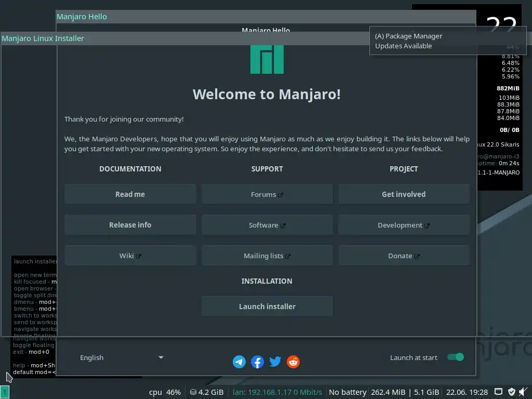Open the Wiki external link
The image size is (532, 399).
[130, 256]
